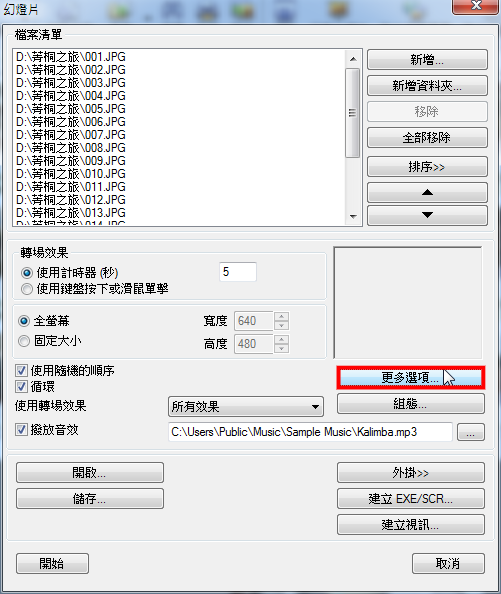The image size is (501, 594).
Task: Select D:\芳桐之旅\005.JPG in file list
Action: (x=71, y=109)
